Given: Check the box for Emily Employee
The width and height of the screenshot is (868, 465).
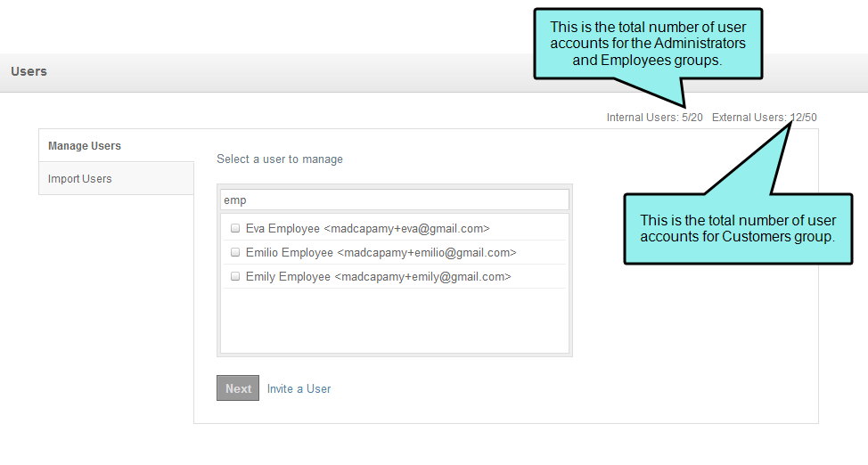Looking at the screenshot, I should [235, 276].
